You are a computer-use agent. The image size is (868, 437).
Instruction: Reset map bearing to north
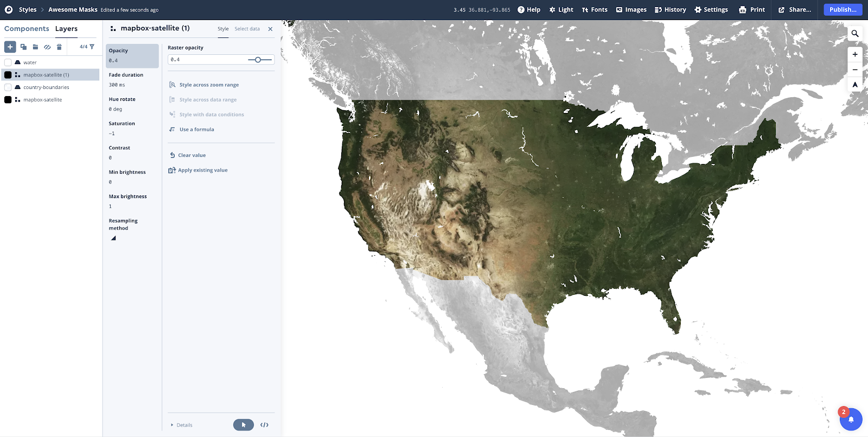click(855, 85)
